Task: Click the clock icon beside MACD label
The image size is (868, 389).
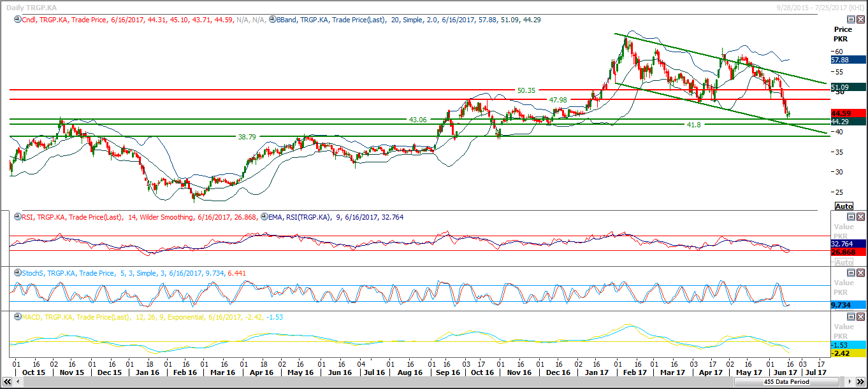Action: click(x=17, y=317)
